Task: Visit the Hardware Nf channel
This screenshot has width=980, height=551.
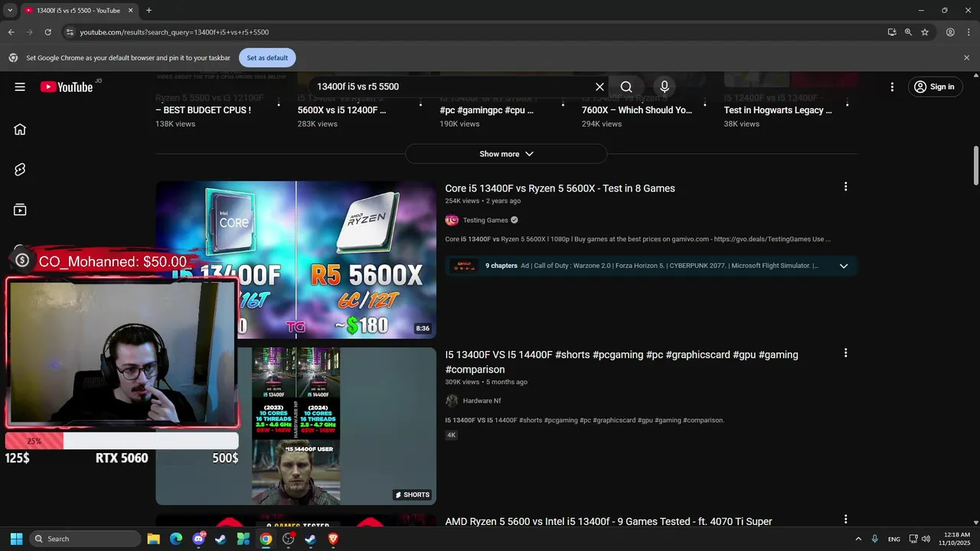Action: click(x=482, y=401)
